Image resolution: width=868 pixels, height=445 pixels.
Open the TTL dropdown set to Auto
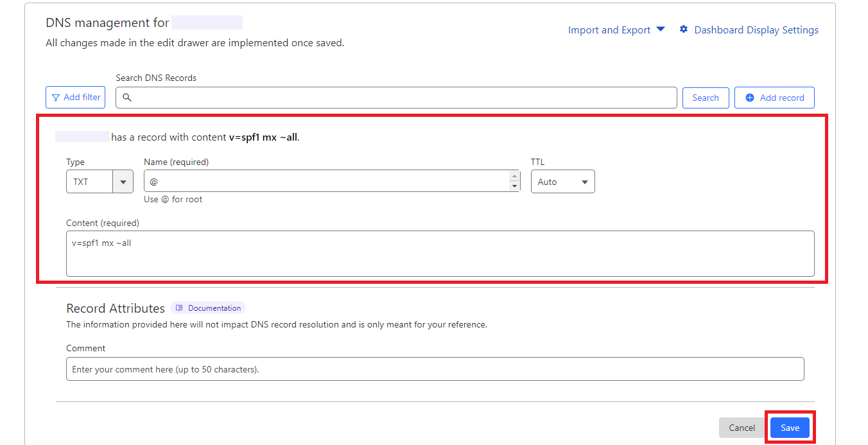click(x=562, y=182)
